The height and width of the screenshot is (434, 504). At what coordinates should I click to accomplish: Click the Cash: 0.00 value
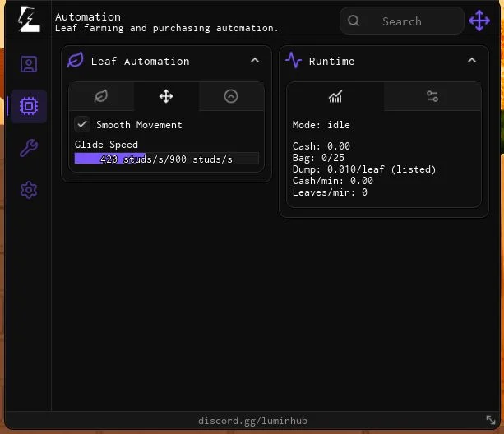[321, 146]
